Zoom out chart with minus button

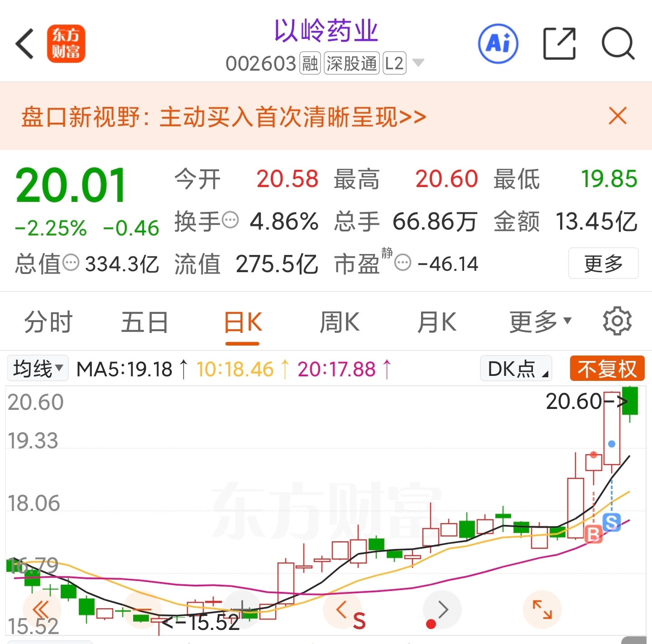coord(143,610)
